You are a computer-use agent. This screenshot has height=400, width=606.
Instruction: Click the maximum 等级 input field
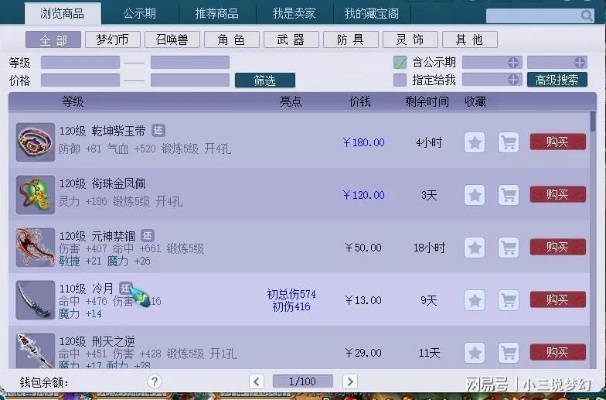coord(190,62)
